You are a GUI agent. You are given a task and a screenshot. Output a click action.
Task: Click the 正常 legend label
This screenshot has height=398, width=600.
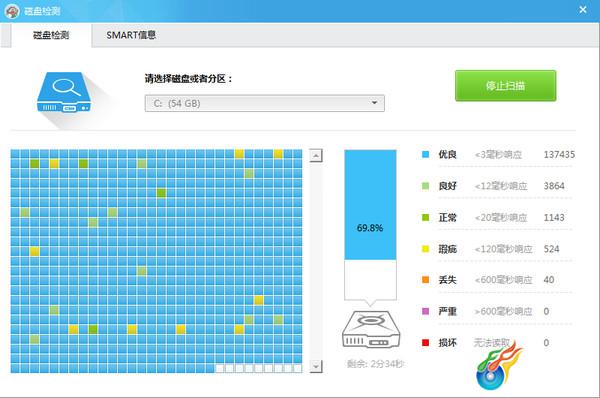coord(447,218)
